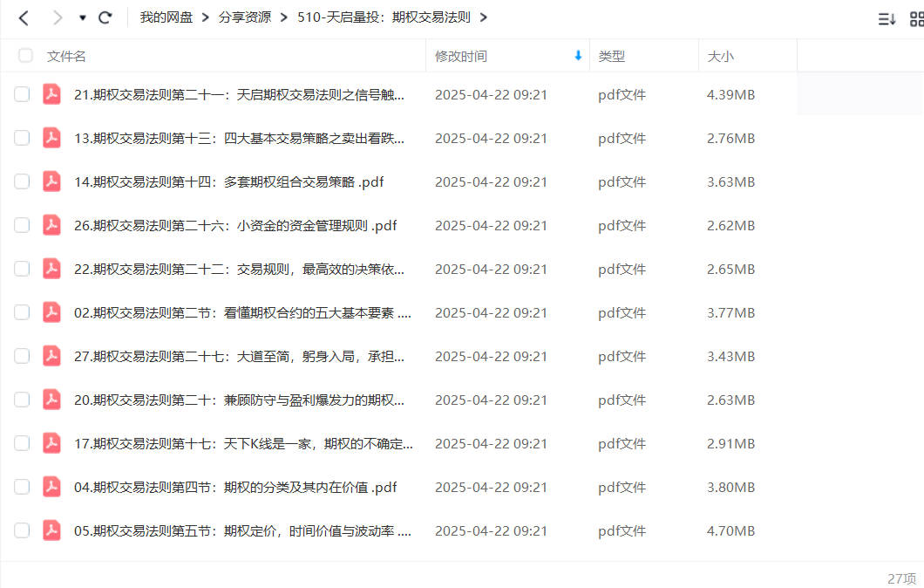Navigate to 分享资源 breadcrumb

pos(245,17)
